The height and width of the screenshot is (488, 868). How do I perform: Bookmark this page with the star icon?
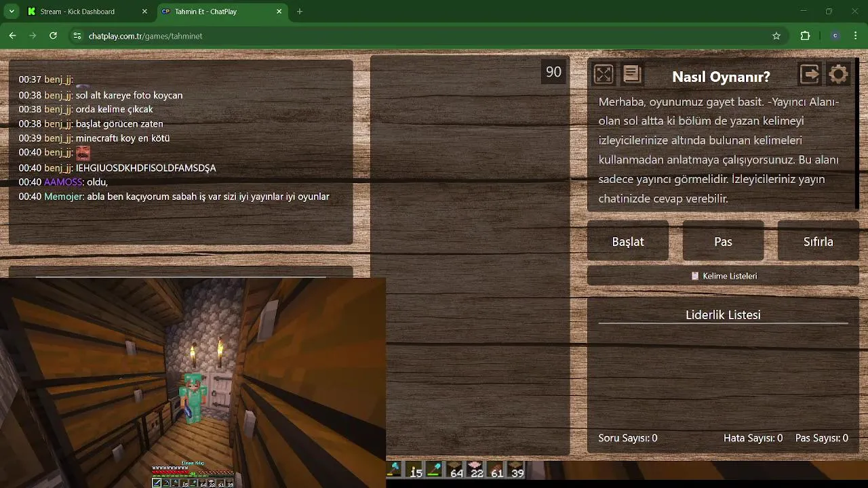tap(776, 36)
